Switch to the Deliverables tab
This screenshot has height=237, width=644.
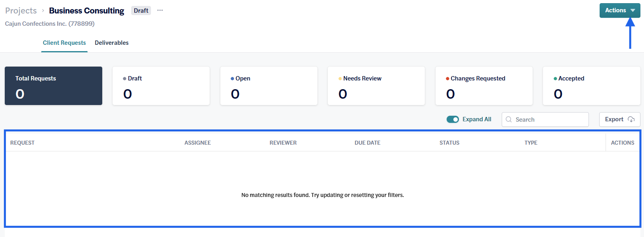[112, 43]
